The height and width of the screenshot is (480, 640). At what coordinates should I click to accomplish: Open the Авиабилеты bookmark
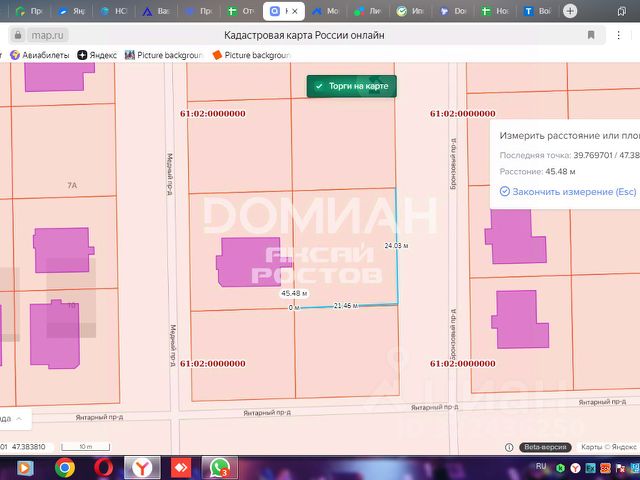click(x=40, y=55)
